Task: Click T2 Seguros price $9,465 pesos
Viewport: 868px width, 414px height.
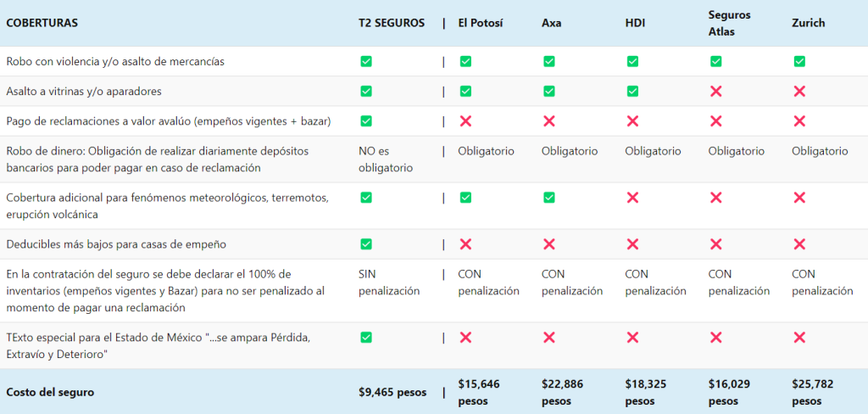Action: (x=392, y=392)
